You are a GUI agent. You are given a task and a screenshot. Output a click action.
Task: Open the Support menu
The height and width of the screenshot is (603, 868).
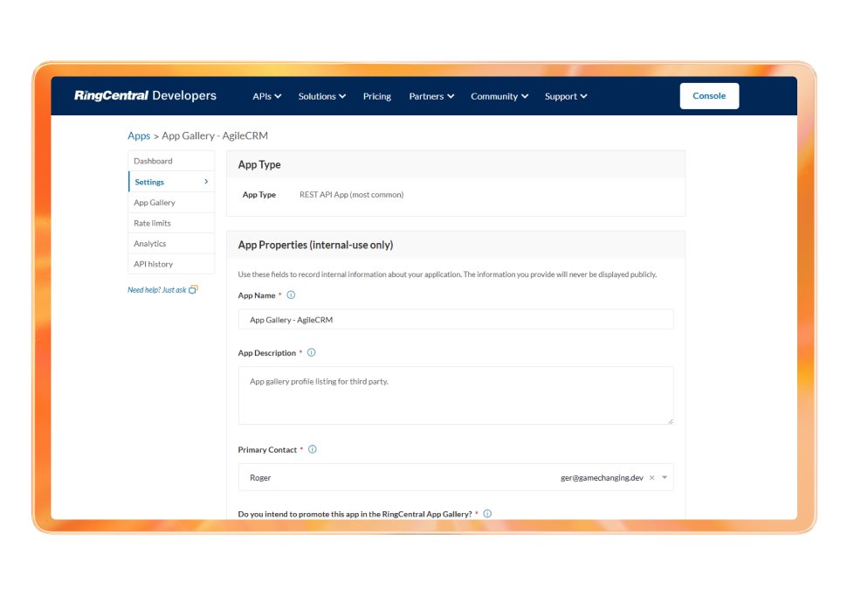point(565,96)
